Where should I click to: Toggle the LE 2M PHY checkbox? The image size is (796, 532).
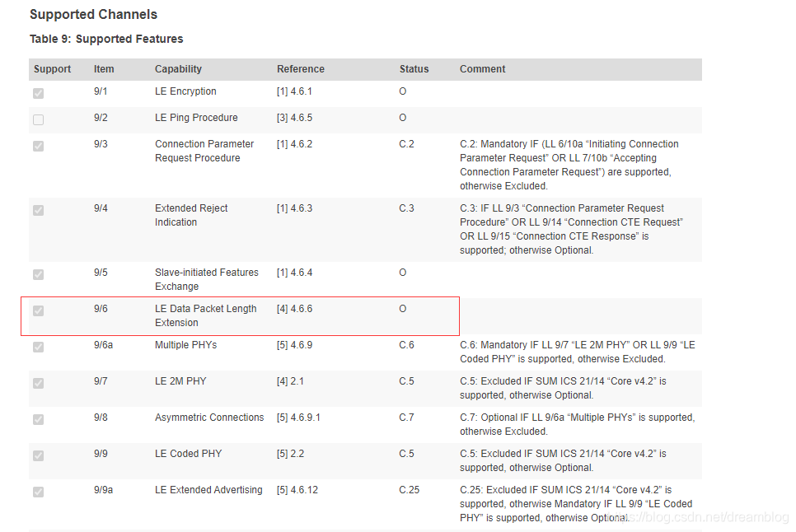(x=38, y=383)
